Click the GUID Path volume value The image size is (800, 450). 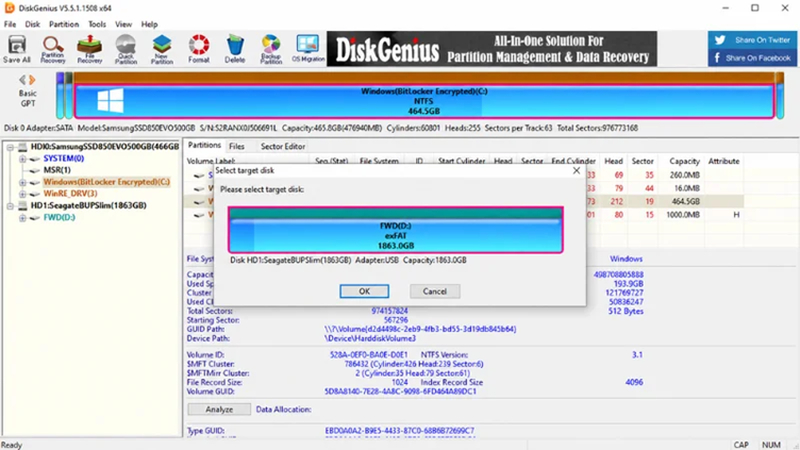click(x=420, y=329)
